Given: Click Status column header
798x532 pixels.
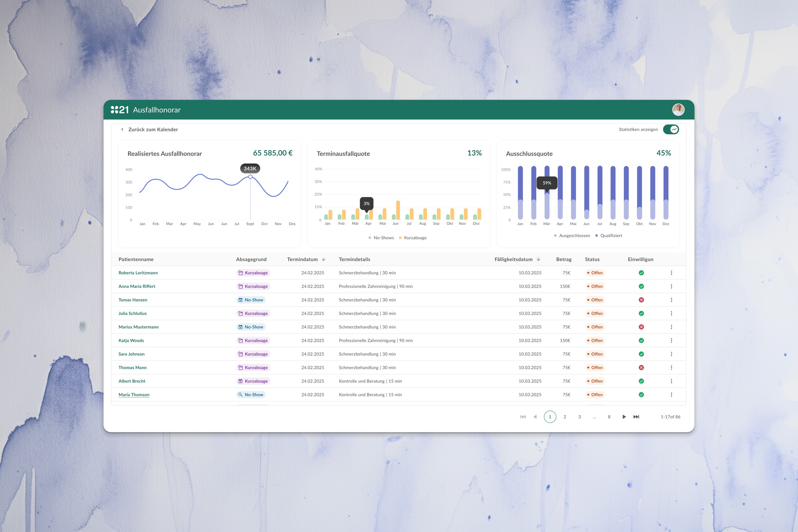Looking at the screenshot, I should tap(592, 259).
